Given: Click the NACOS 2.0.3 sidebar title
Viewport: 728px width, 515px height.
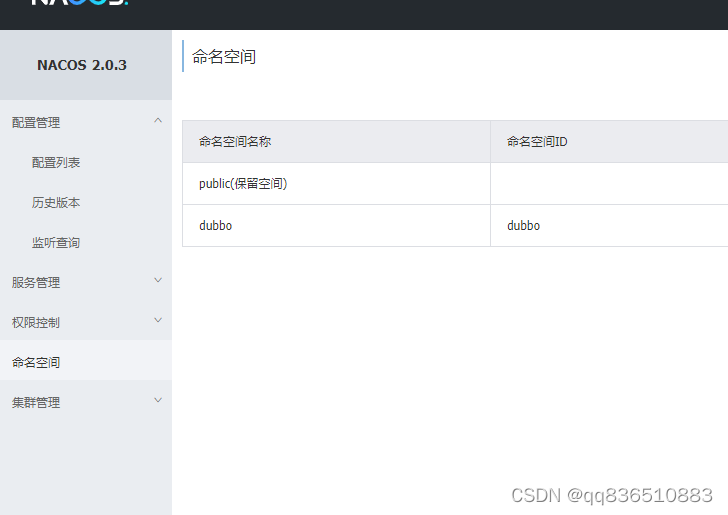Looking at the screenshot, I should [x=82, y=65].
